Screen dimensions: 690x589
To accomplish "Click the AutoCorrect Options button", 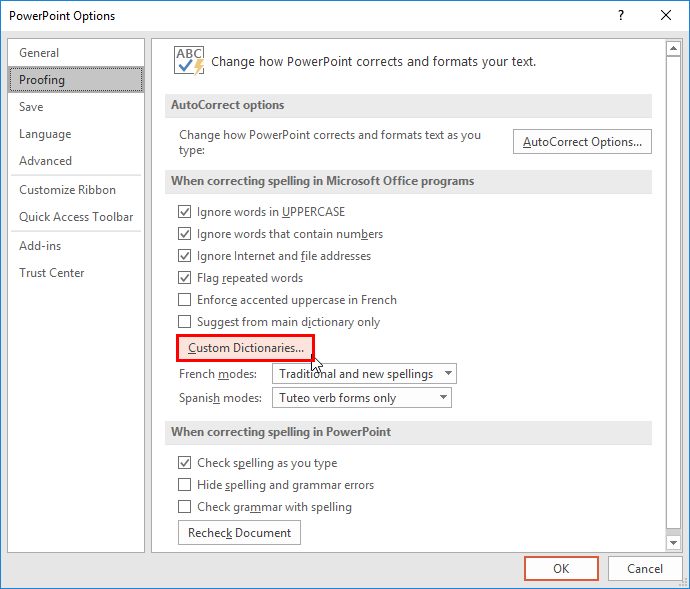I will pos(582,142).
